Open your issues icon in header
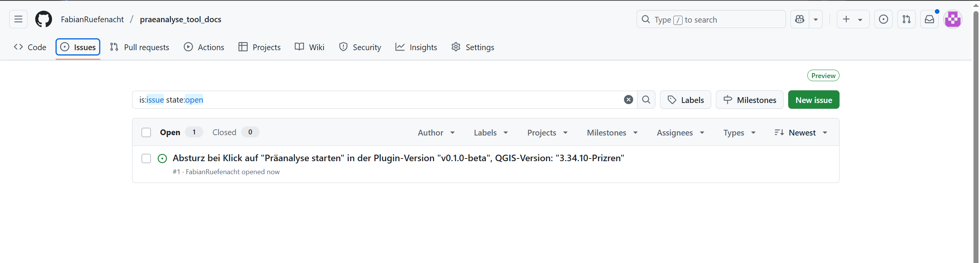The image size is (980, 263). pos(884,19)
